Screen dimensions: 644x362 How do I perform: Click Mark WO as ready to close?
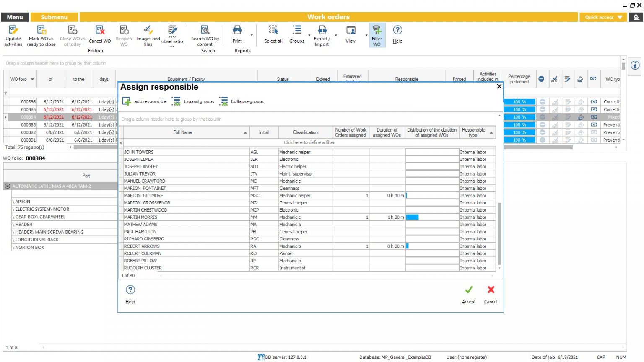pyautogui.click(x=41, y=30)
